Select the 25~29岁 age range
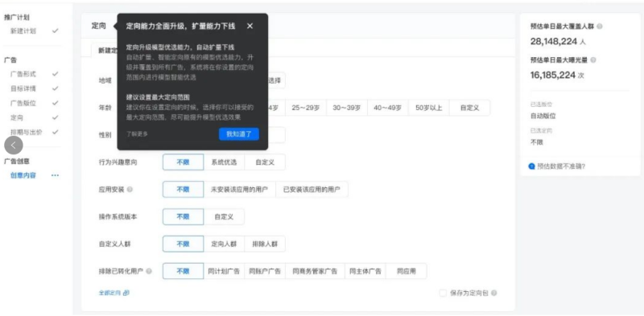 (x=306, y=108)
